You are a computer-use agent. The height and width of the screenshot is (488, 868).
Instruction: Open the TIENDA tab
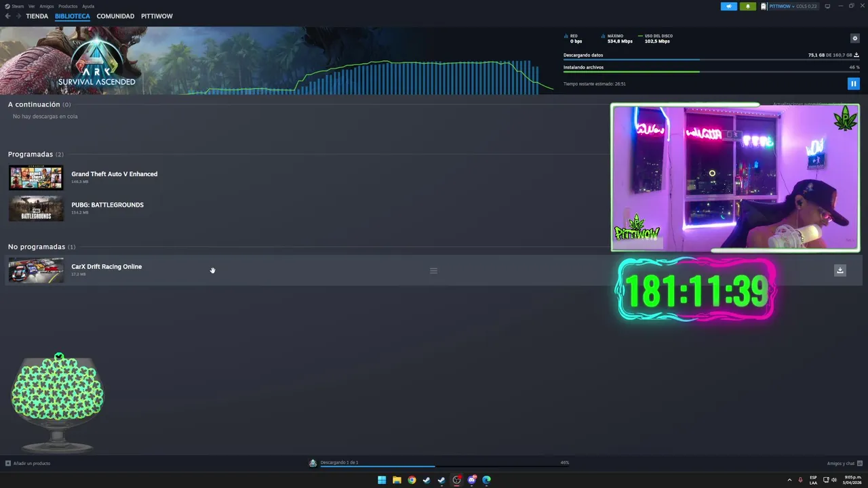point(37,16)
